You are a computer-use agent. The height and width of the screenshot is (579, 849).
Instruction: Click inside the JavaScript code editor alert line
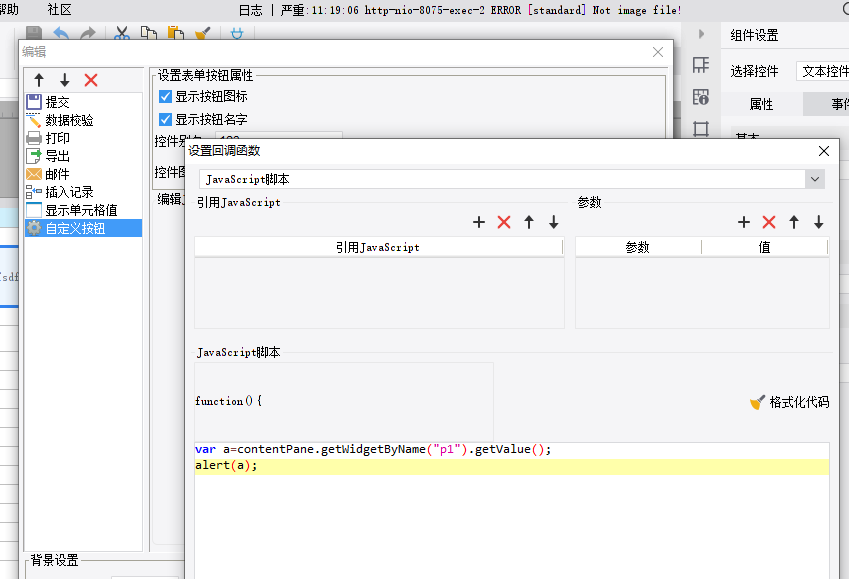512,466
